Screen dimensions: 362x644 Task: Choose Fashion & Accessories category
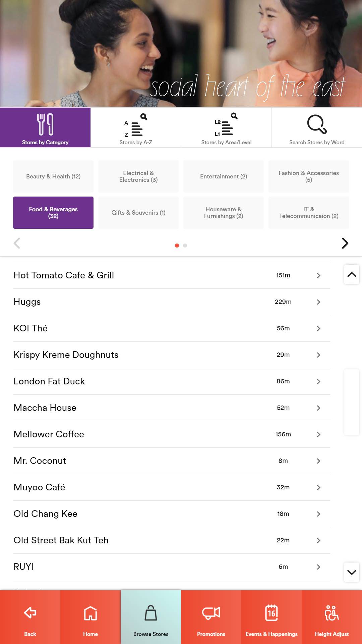(309, 176)
